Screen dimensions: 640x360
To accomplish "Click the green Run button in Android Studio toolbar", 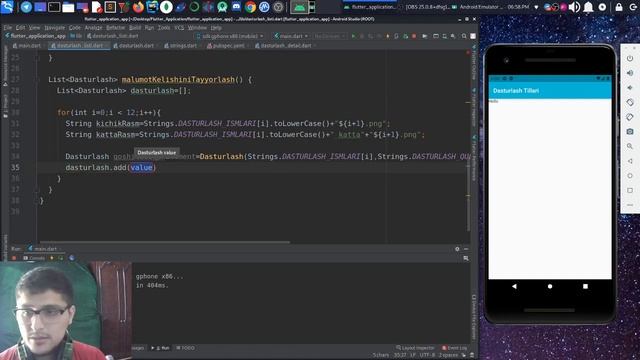I will (x=353, y=36).
